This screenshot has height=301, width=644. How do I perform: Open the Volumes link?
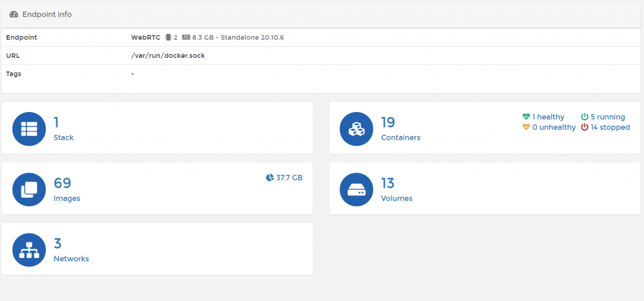click(x=397, y=198)
